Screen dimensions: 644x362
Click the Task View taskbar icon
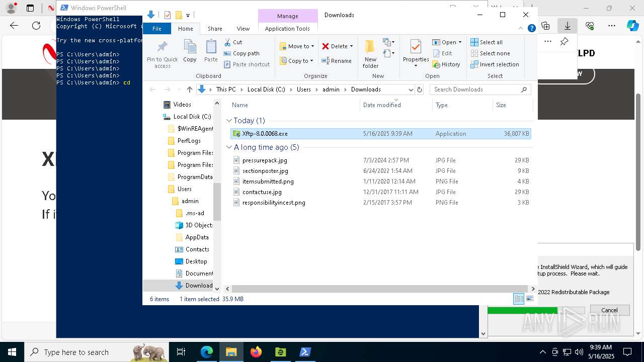(x=181, y=352)
